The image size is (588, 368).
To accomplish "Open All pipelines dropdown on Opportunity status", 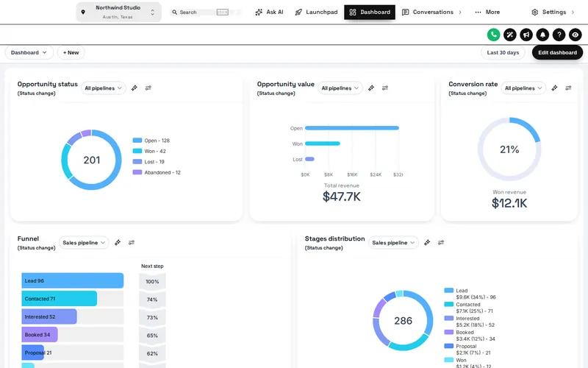I will (103, 88).
